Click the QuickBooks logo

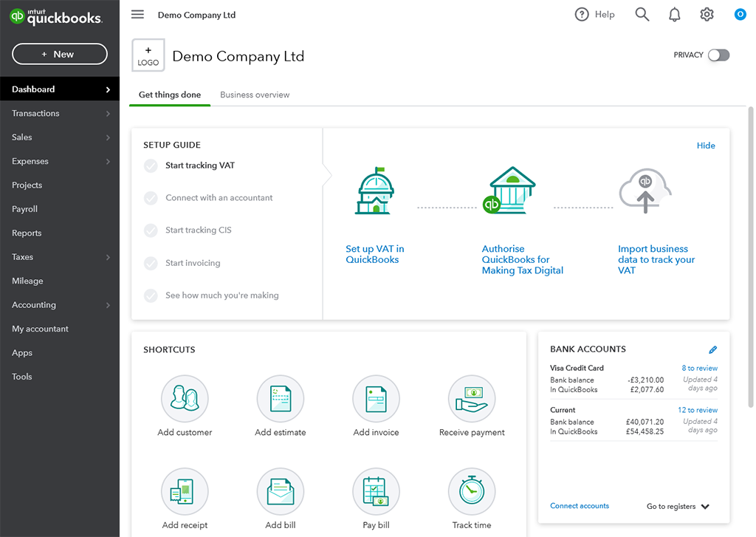tap(56, 17)
